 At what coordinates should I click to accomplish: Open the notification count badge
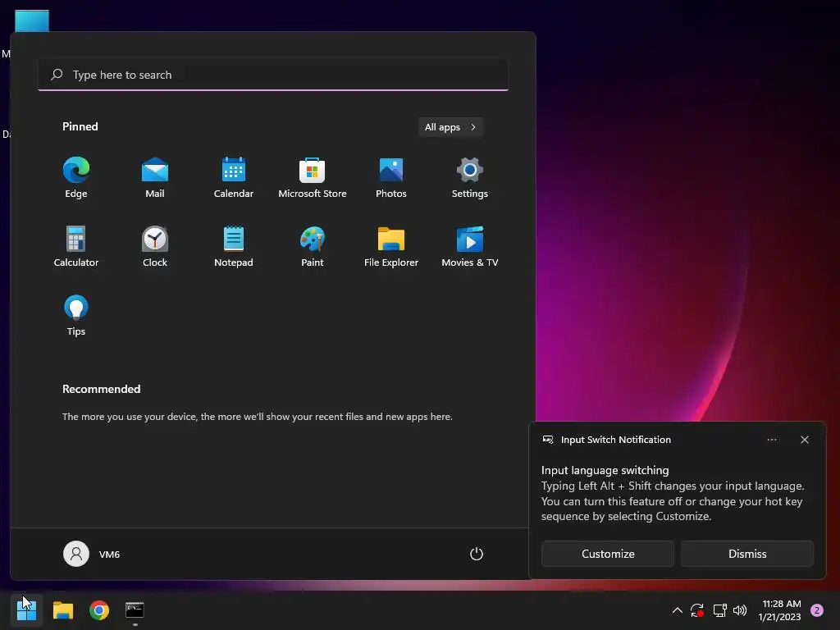point(817,610)
